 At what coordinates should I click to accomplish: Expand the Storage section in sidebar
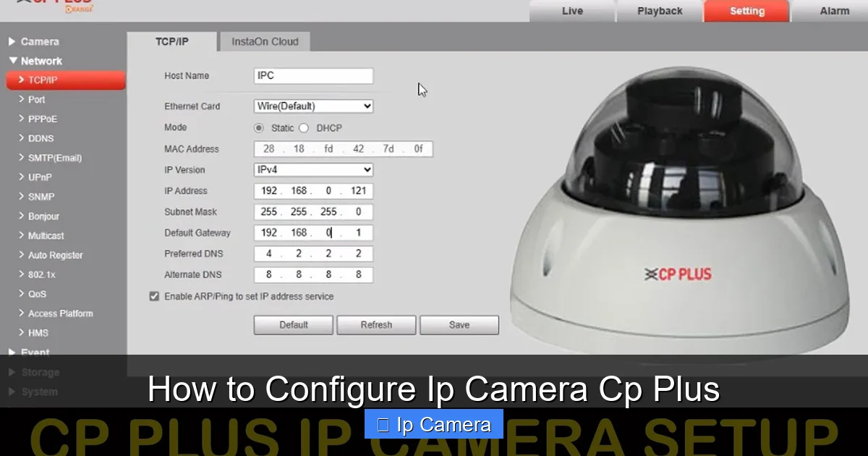(34, 373)
